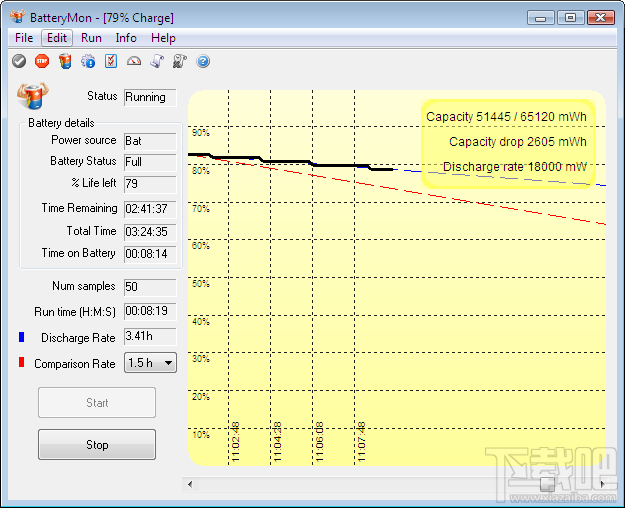Open the Info menu
This screenshot has width=625, height=508.
(126, 38)
